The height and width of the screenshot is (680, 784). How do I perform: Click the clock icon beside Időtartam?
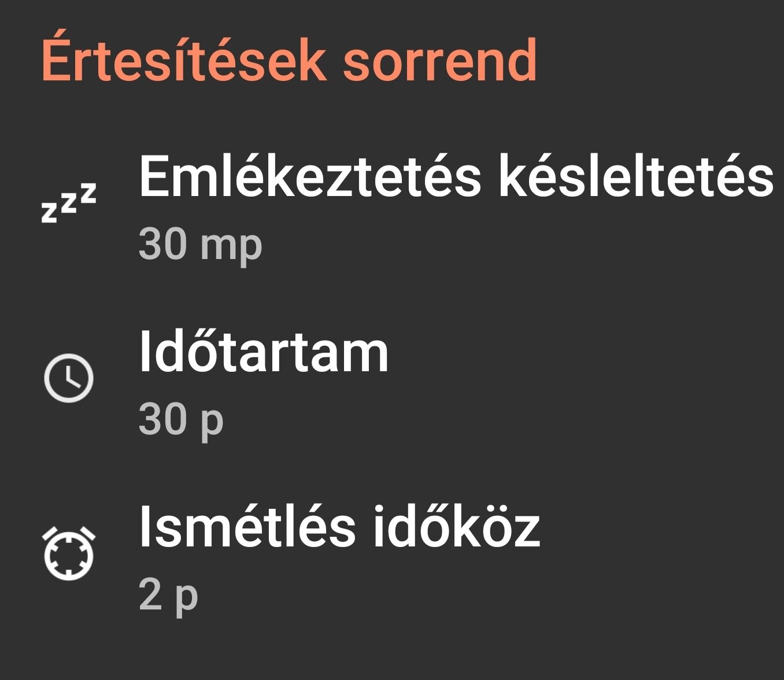(69, 378)
